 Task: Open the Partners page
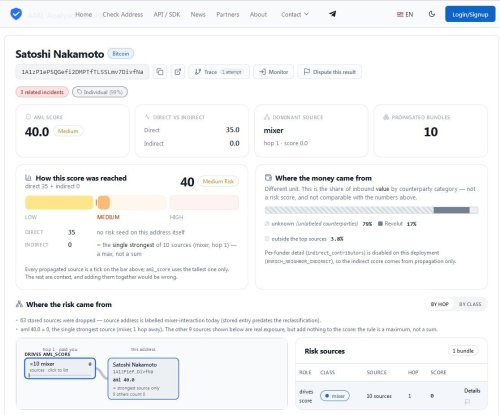click(228, 14)
